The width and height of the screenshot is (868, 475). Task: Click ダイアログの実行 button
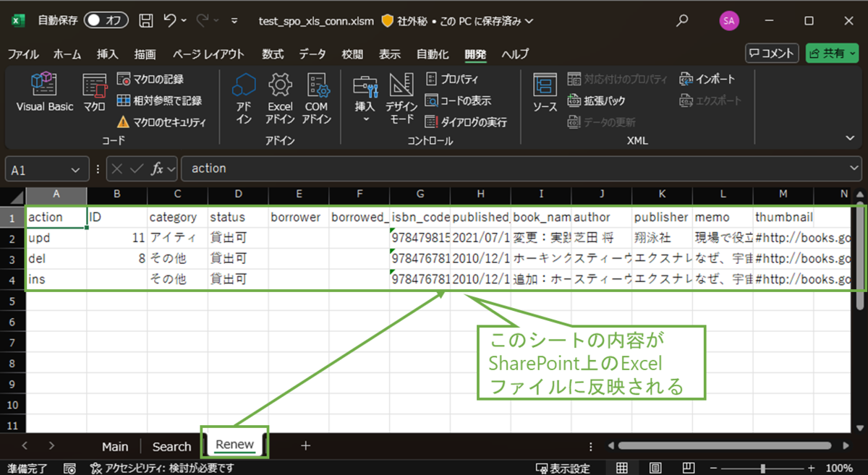coord(465,122)
